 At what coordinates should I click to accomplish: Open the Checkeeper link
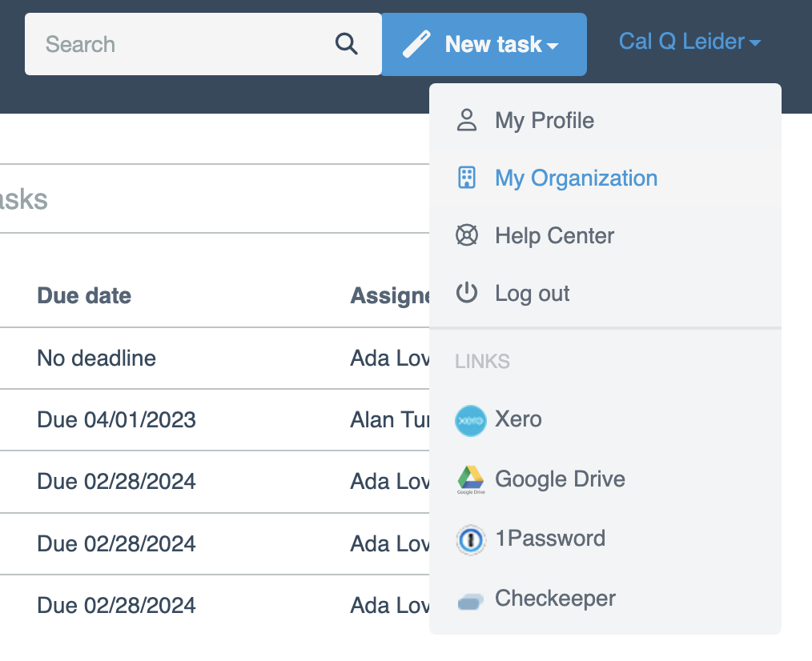click(555, 599)
